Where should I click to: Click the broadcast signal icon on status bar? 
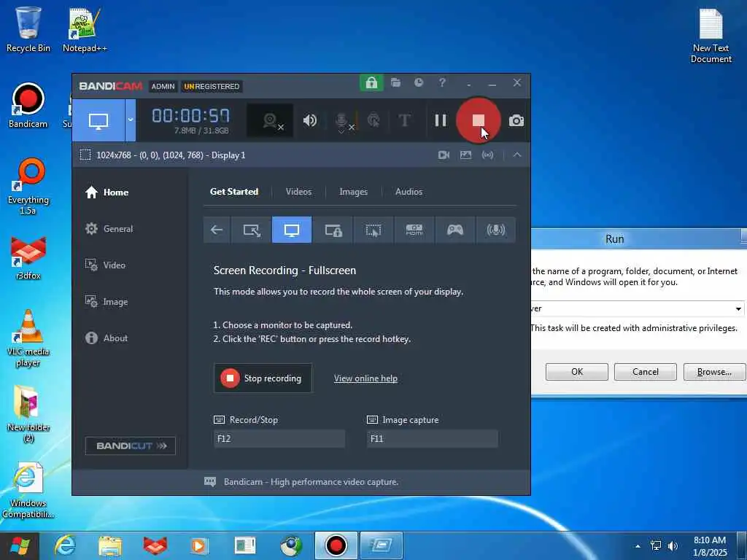click(x=487, y=155)
